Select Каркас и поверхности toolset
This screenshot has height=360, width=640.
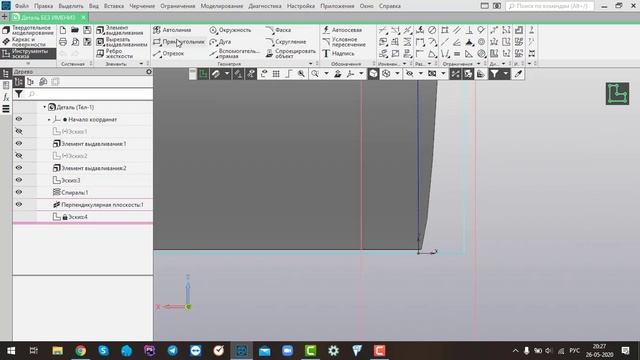(28, 42)
